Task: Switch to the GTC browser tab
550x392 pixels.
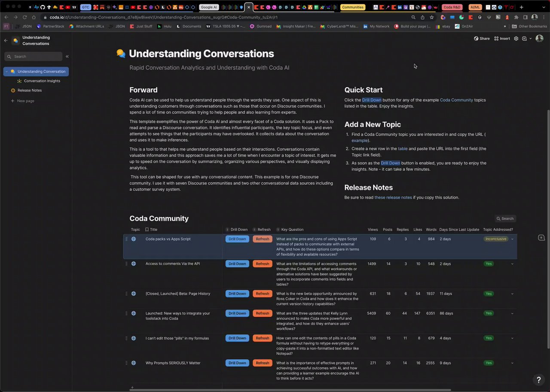Action: [x=86, y=7]
